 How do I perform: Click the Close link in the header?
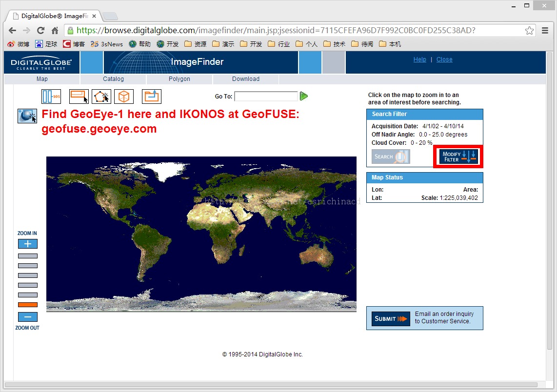click(444, 59)
